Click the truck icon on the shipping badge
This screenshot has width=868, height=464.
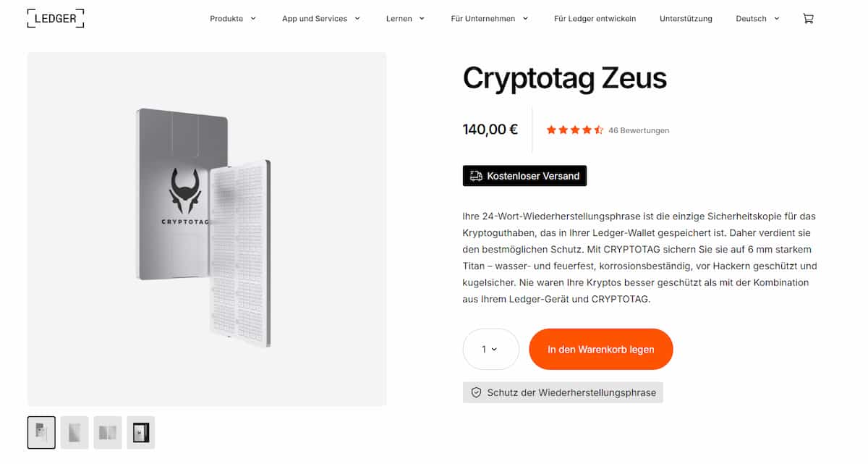point(476,175)
